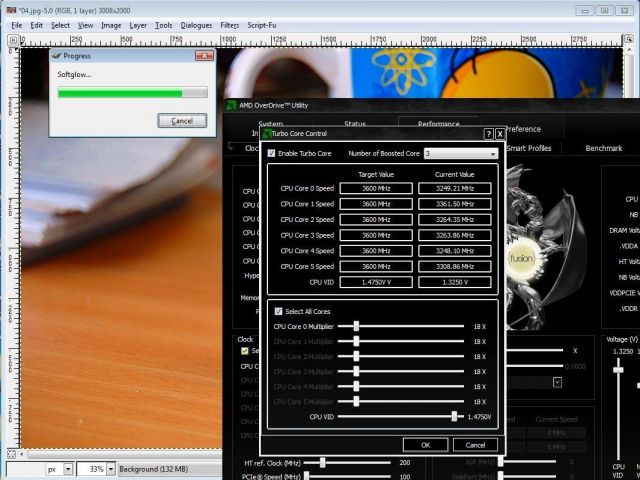Click the zoom percentage field showing 33%
Image resolution: width=640 pixels, height=480 pixels.
click(x=92, y=469)
